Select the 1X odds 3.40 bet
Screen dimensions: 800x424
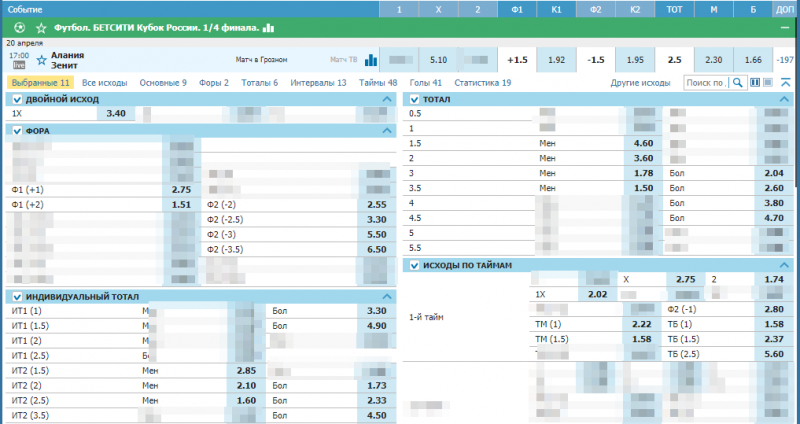[115, 114]
